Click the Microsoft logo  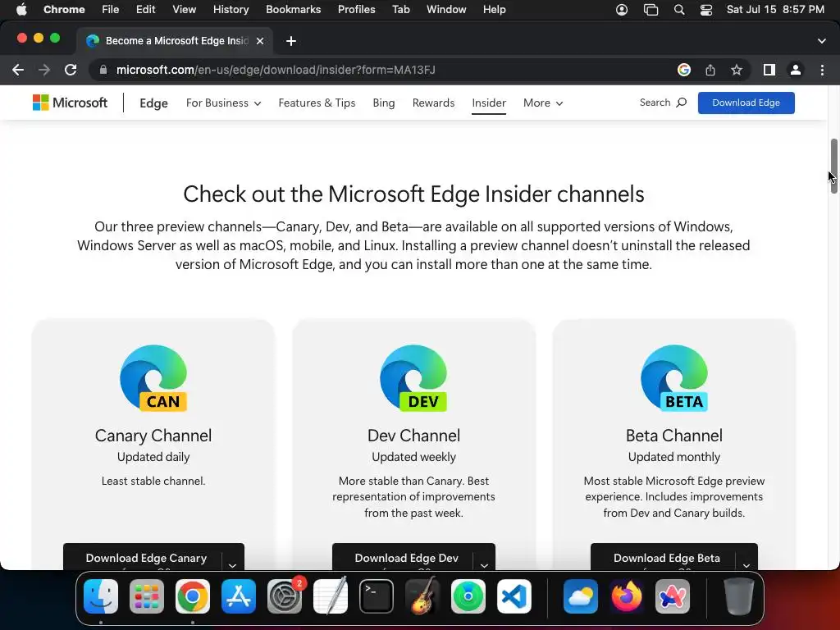(71, 103)
